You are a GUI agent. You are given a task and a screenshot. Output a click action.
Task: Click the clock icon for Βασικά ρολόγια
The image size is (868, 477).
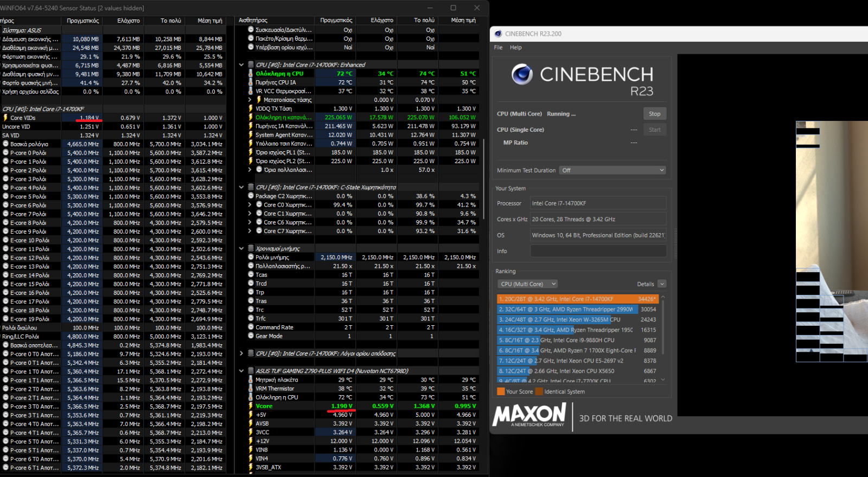pyautogui.click(x=5, y=144)
